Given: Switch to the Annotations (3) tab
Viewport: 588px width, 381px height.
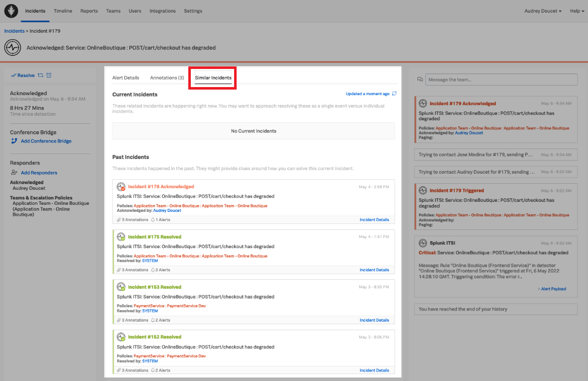Looking at the screenshot, I should coord(167,78).
